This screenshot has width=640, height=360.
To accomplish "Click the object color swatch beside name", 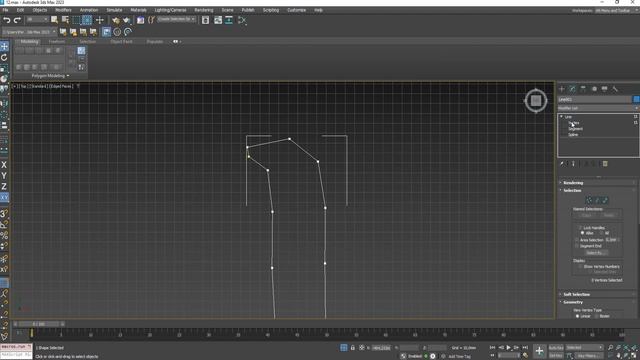I will (636, 99).
